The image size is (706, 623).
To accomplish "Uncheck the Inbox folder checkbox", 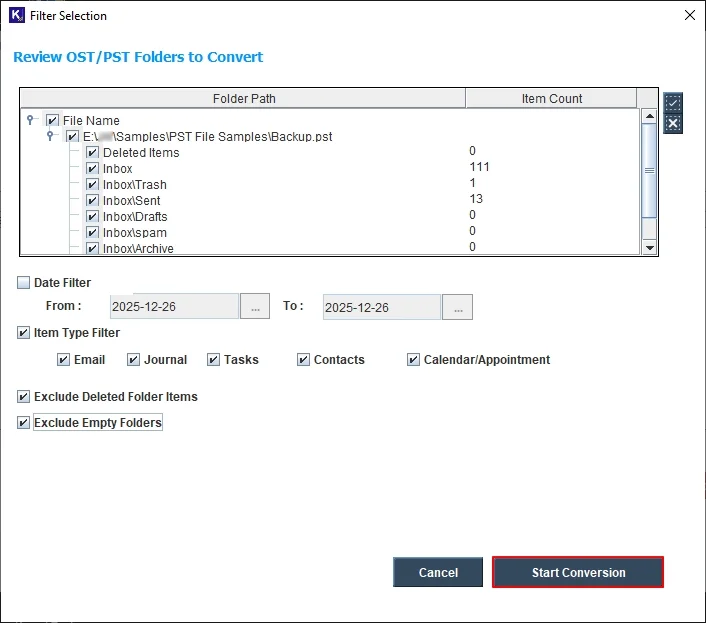I will click(x=92, y=168).
